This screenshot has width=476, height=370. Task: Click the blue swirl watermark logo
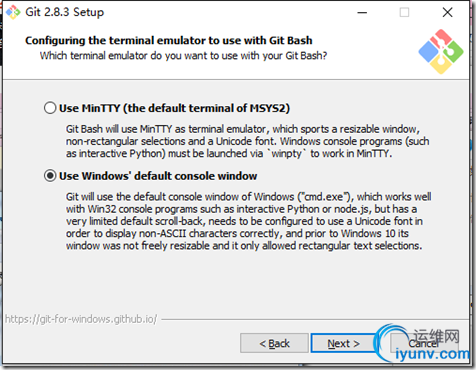pyautogui.click(x=391, y=342)
